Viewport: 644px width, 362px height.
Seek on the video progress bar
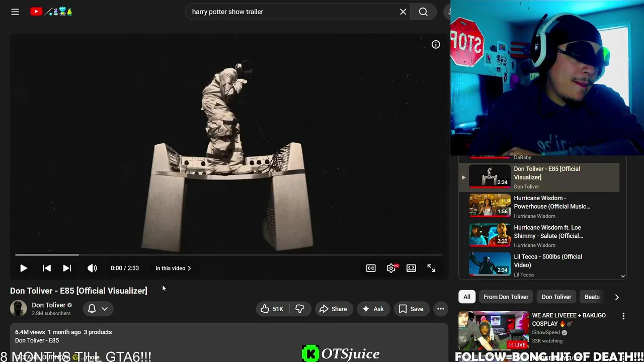[x=229, y=255]
